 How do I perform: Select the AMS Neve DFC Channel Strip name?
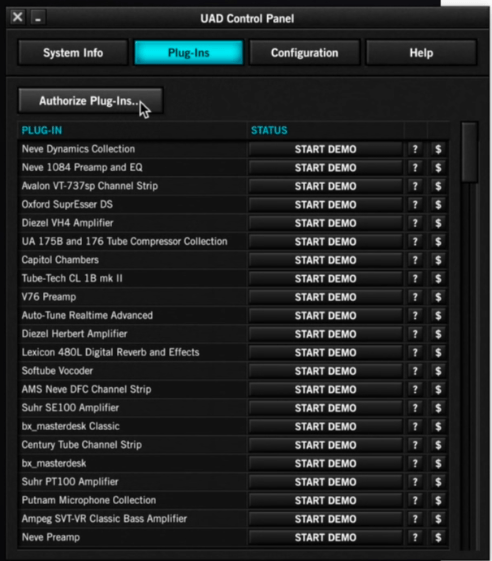(x=86, y=389)
